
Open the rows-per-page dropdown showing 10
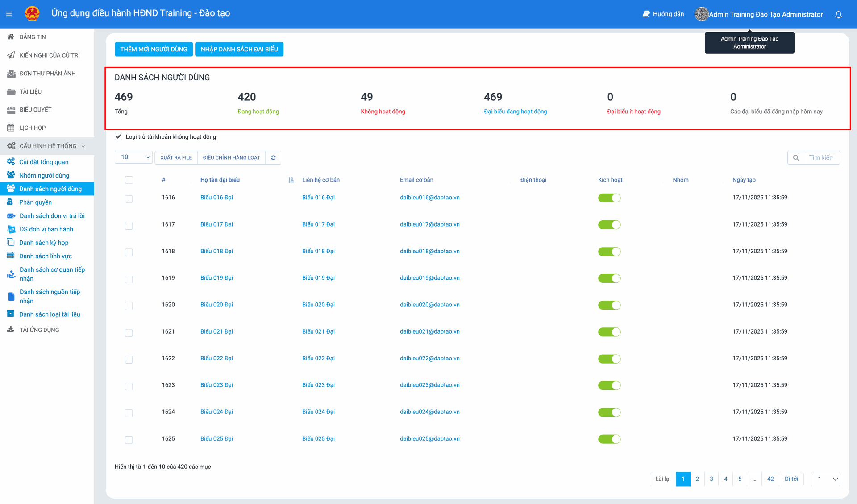click(133, 157)
